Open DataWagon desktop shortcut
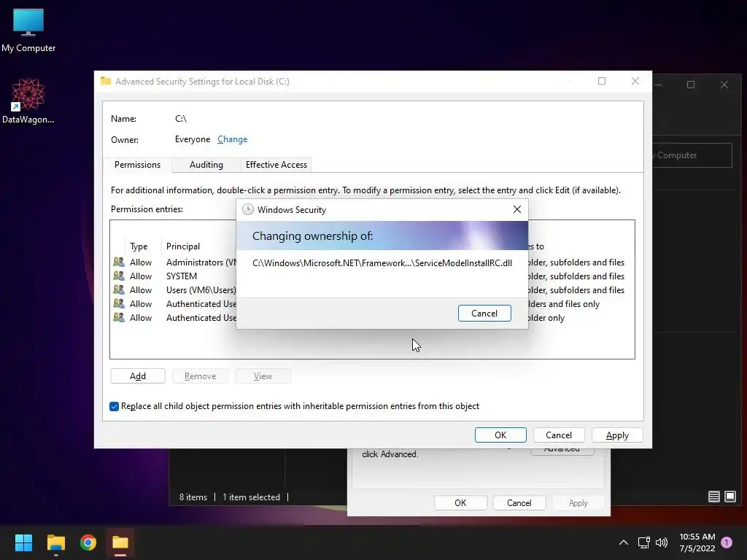747x560 pixels. [28, 101]
